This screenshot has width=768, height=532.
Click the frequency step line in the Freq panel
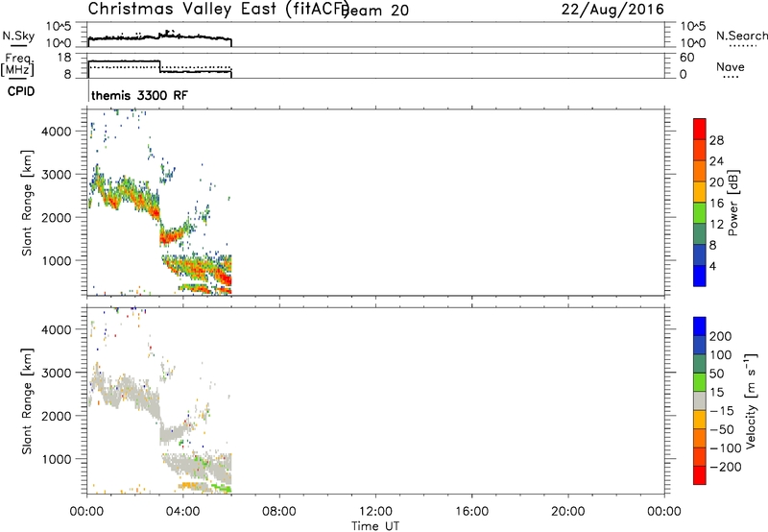159,66
